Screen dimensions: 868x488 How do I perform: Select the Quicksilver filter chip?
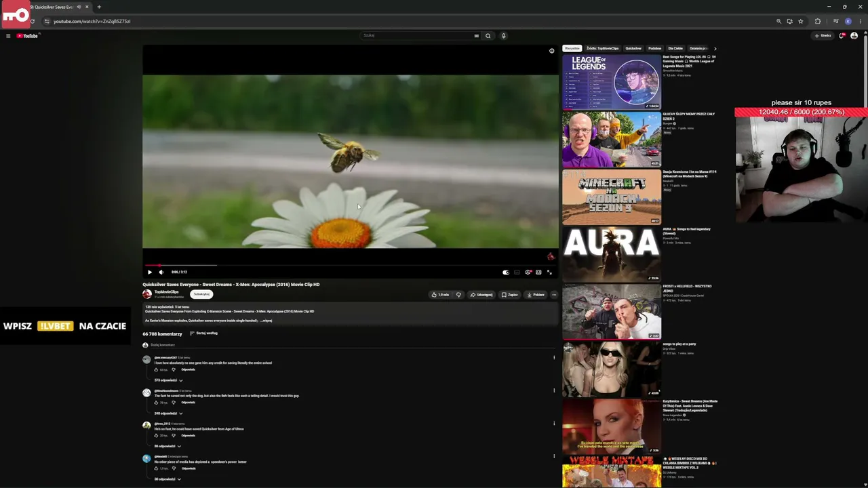pos(633,49)
